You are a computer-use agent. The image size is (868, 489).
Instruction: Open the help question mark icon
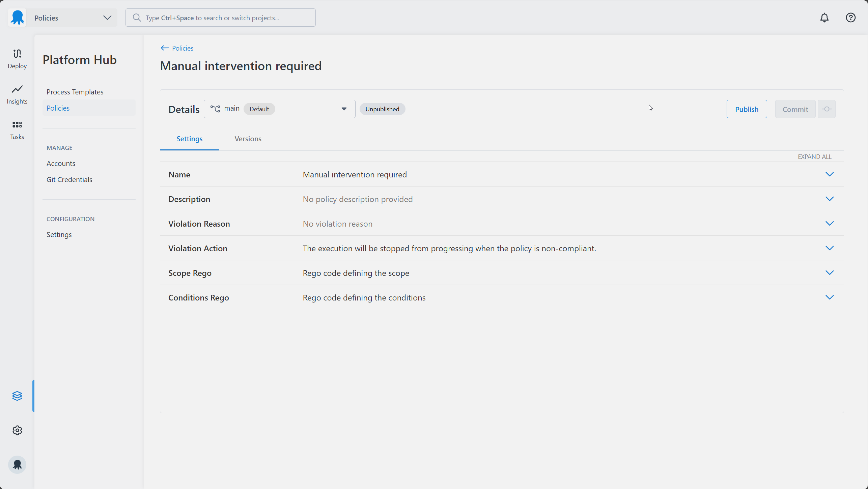click(850, 18)
